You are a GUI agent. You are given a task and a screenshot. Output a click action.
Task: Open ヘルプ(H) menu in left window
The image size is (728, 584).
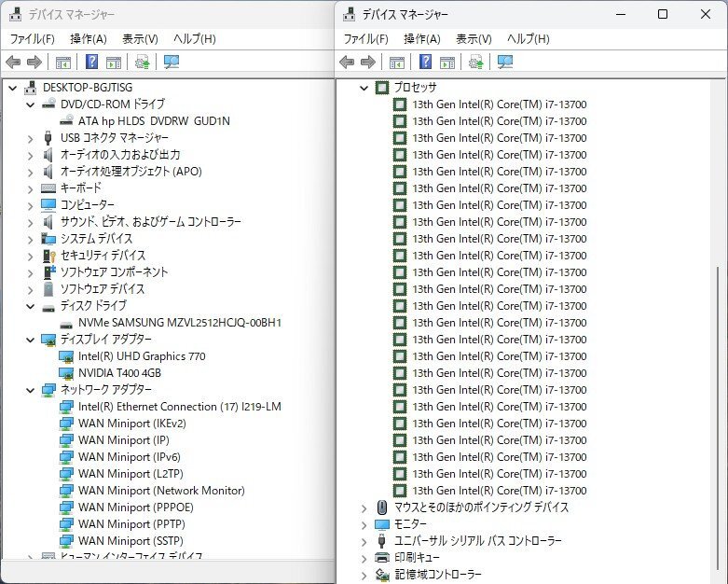coord(195,39)
